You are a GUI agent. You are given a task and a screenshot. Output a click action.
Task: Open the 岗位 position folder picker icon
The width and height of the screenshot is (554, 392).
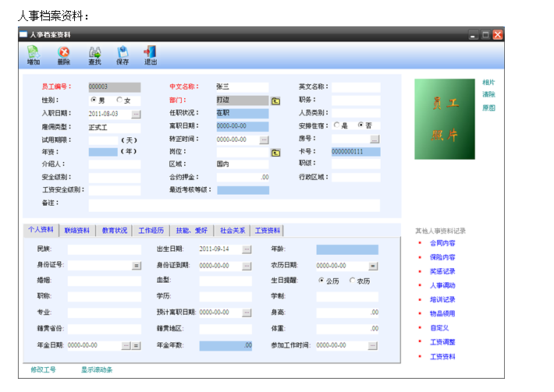point(275,153)
